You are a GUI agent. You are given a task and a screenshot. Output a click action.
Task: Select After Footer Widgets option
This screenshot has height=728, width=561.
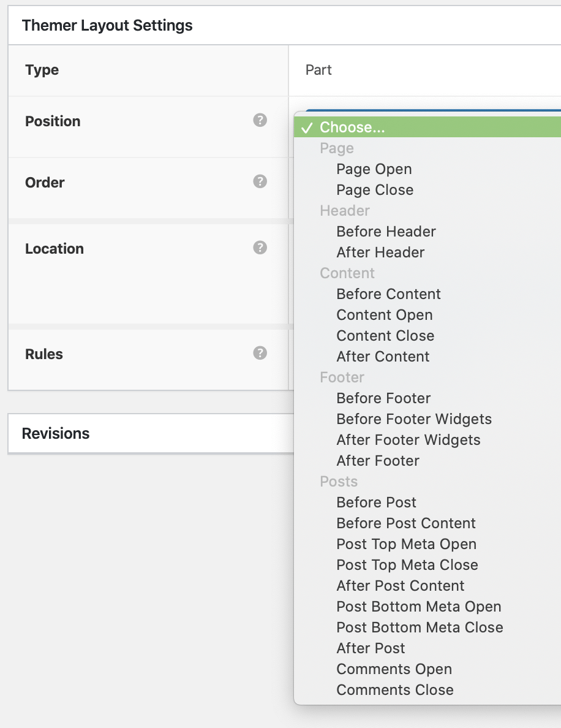408,440
